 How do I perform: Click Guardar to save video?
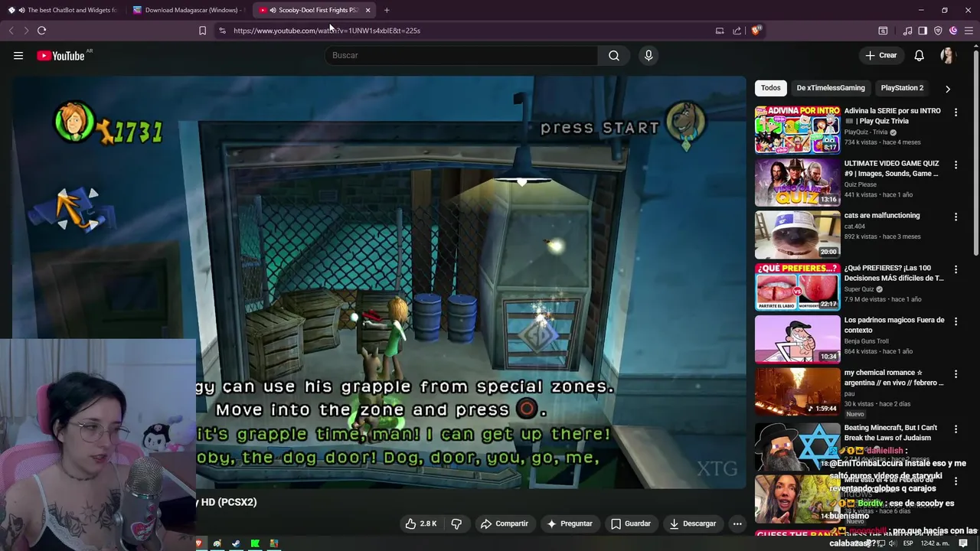point(630,523)
